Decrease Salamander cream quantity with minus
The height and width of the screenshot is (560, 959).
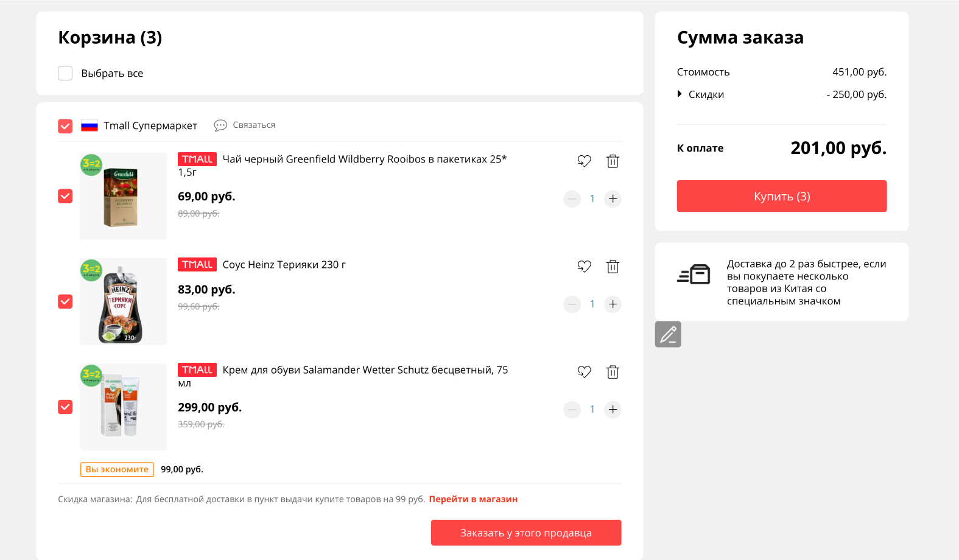coord(572,410)
